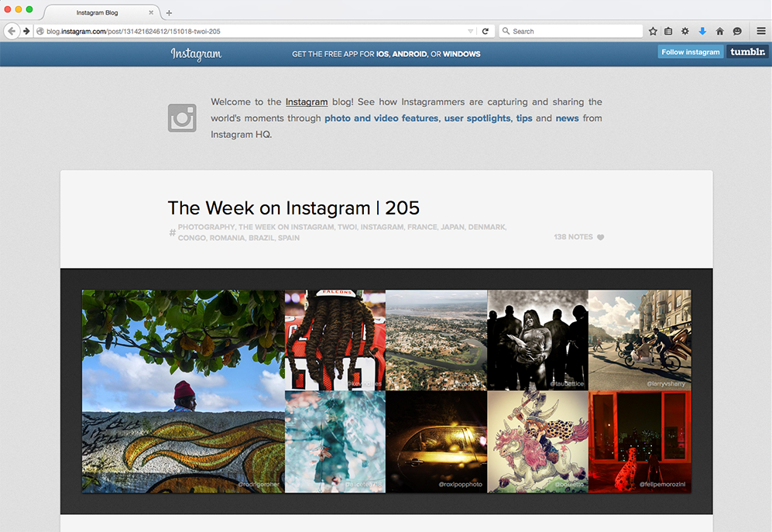This screenshot has width=772, height=532.
Task: Reload the page with the refresh icon
Action: [x=485, y=31]
